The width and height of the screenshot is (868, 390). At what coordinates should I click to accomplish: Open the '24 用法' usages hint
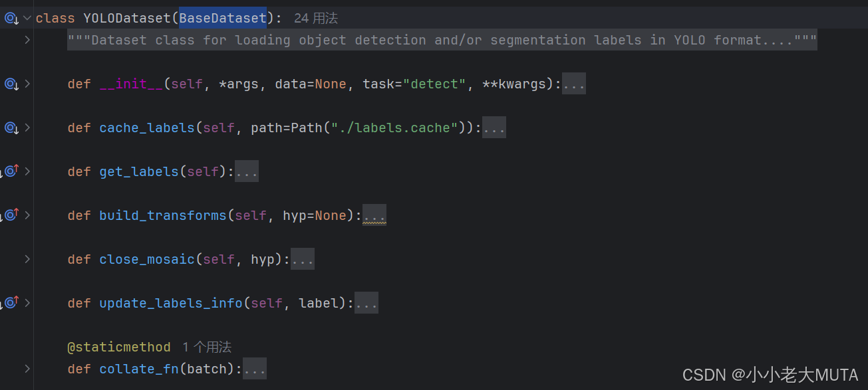click(x=316, y=18)
